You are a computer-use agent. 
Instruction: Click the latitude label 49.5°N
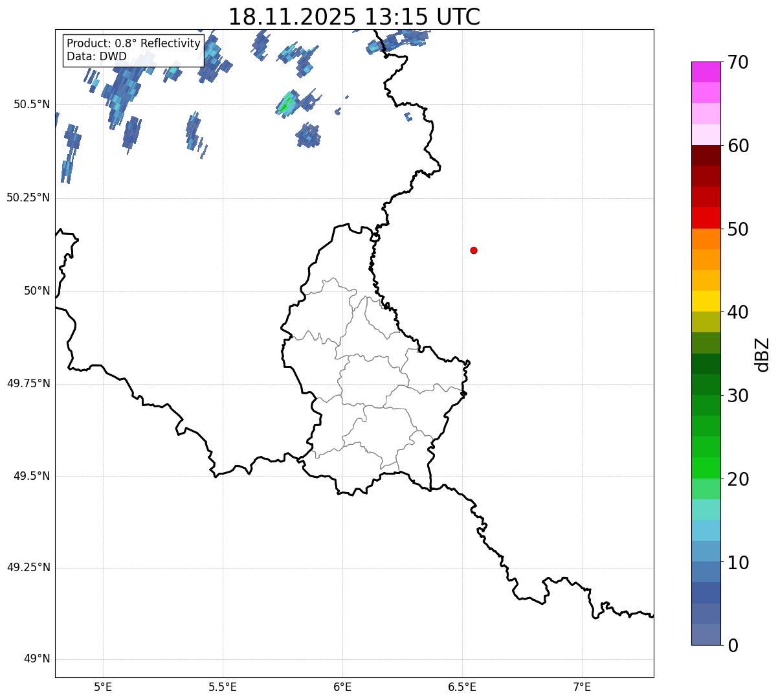32,476
